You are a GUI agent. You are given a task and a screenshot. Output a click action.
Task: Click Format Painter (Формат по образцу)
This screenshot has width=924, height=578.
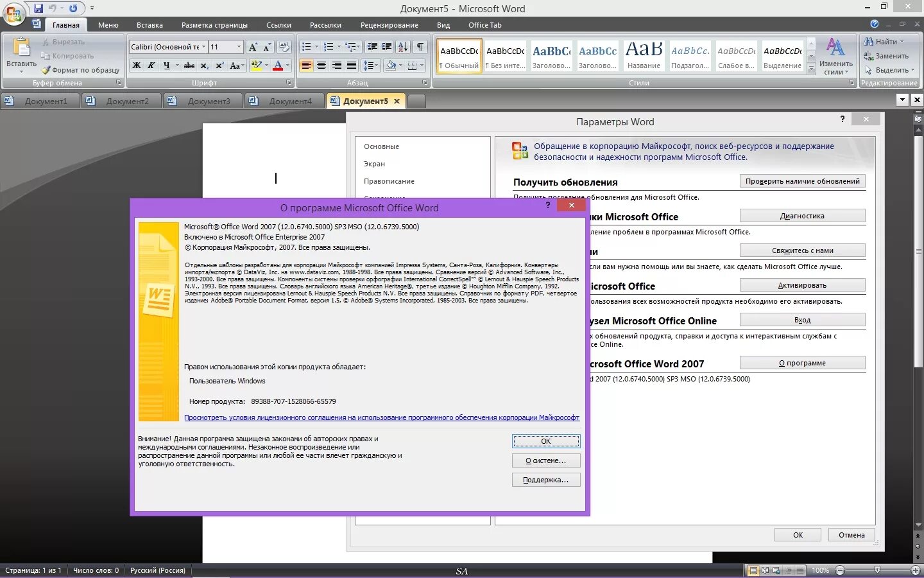click(81, 70)
